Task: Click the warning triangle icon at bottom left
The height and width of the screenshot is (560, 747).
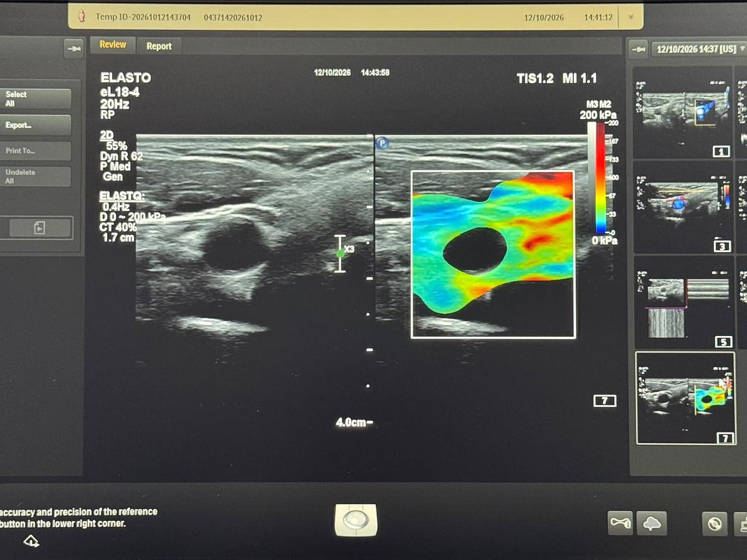Action: click(31, 541)
